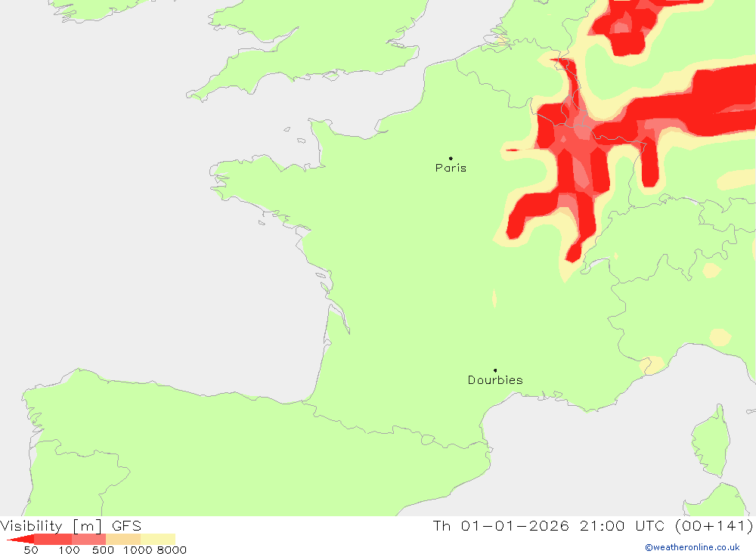
Task: Click the legend value '100'
Action: [69, 550]
